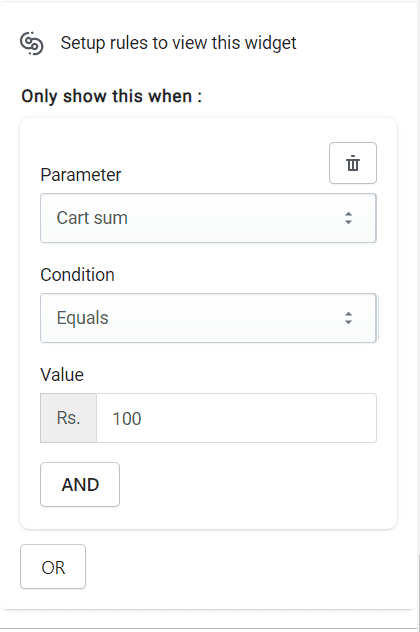Click the Condition field label
420x632 pixels.
tap(77, 275)
